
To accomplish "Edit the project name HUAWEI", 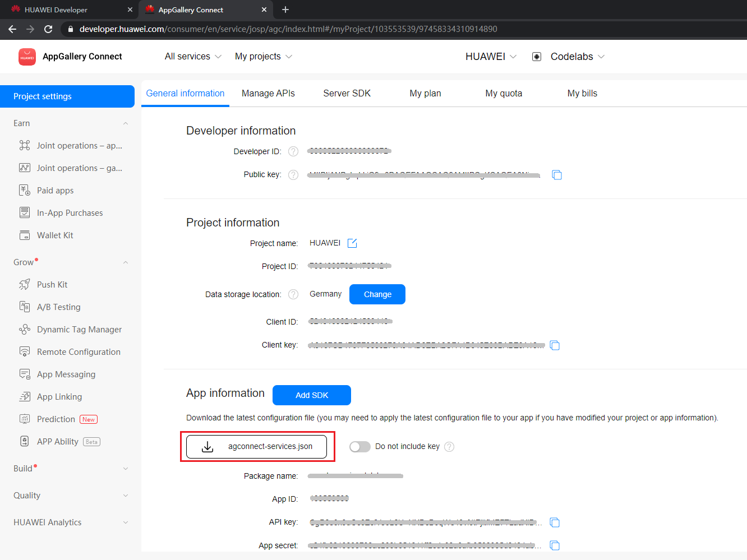I will click(352, 243).
